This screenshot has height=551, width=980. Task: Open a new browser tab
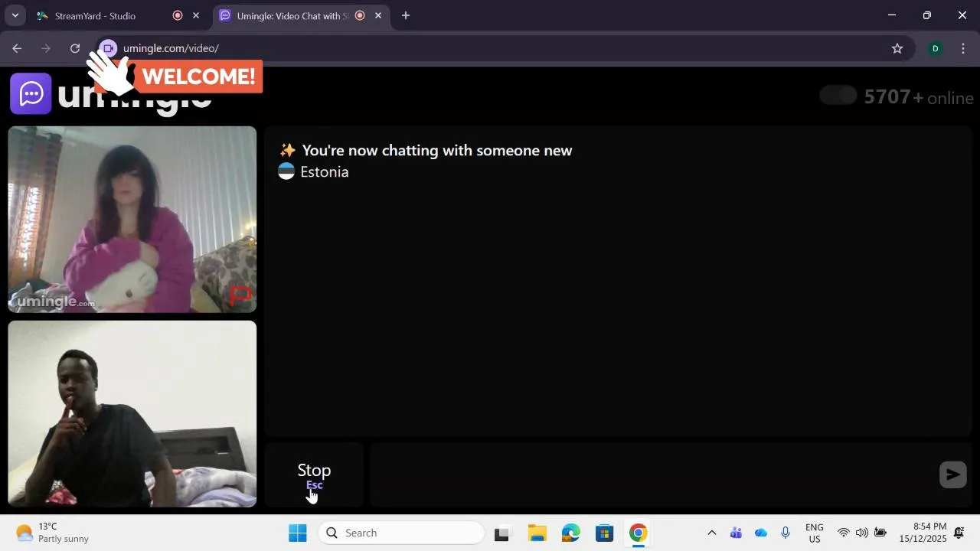[x=406, y=15]
